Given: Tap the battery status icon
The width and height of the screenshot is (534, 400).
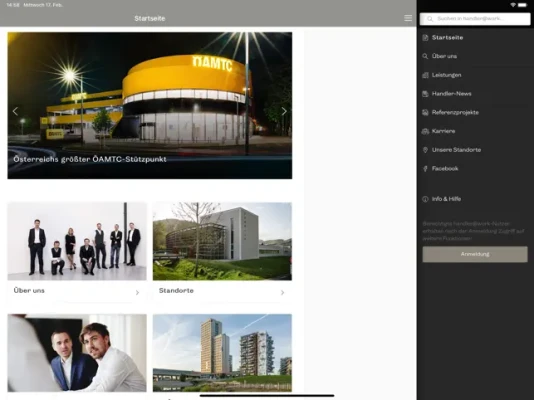Looking at the screenshot, I should coord(522,5).
